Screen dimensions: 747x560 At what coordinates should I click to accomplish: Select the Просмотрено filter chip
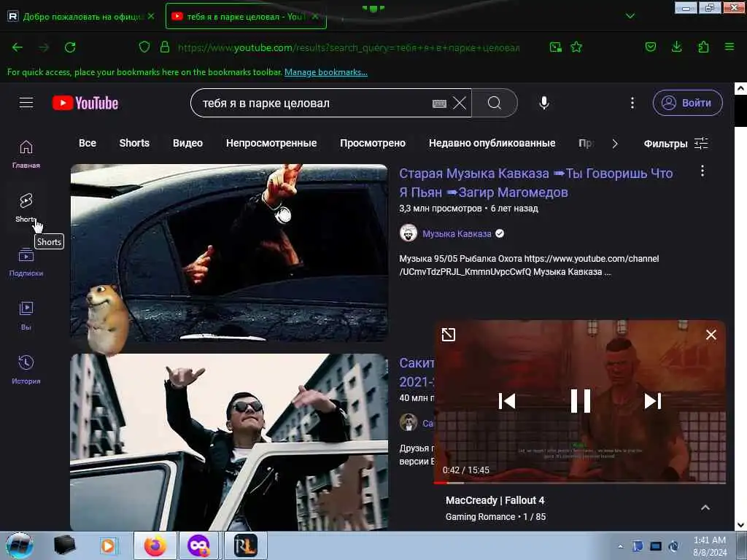(x=373, y=143)
